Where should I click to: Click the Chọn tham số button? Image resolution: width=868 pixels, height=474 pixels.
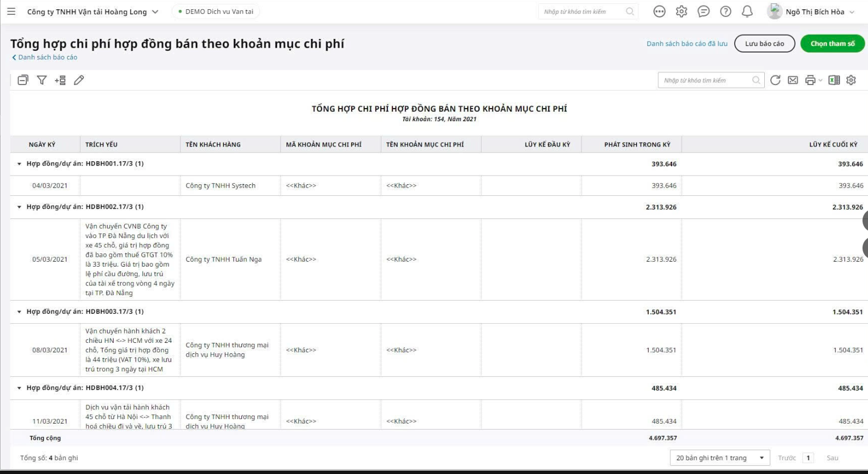pyautogui.click(x=832, y=44)
